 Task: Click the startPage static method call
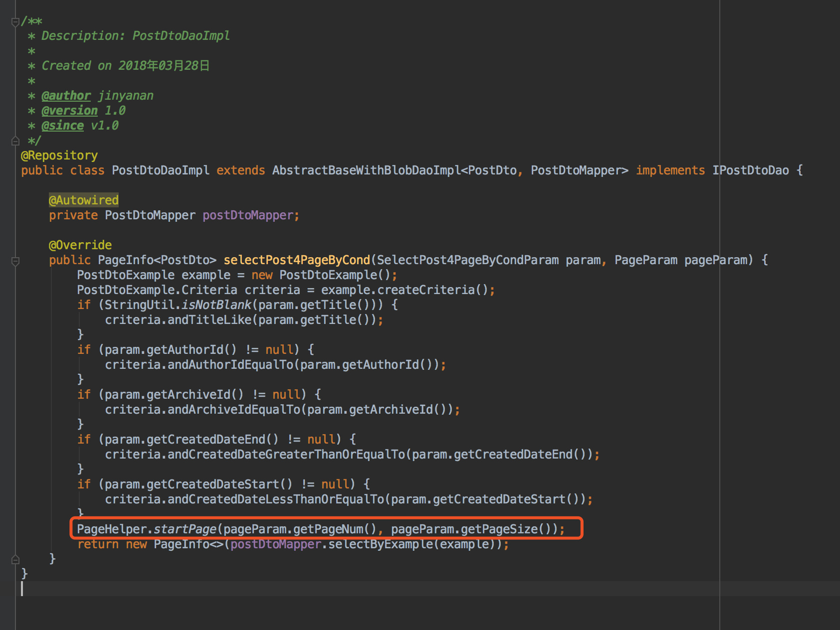click(x=185, y=529)
